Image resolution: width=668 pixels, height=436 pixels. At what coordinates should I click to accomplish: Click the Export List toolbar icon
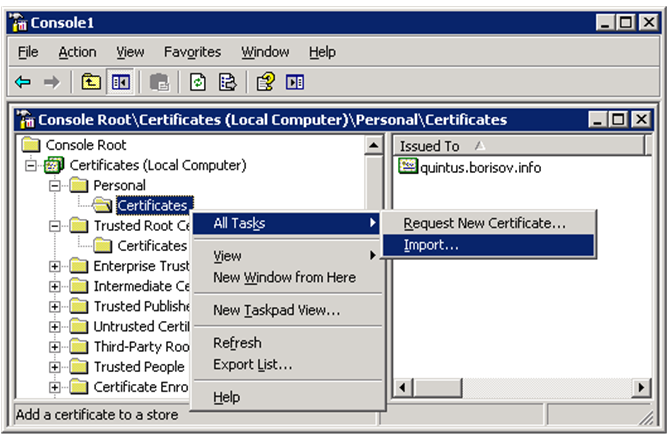227,82
